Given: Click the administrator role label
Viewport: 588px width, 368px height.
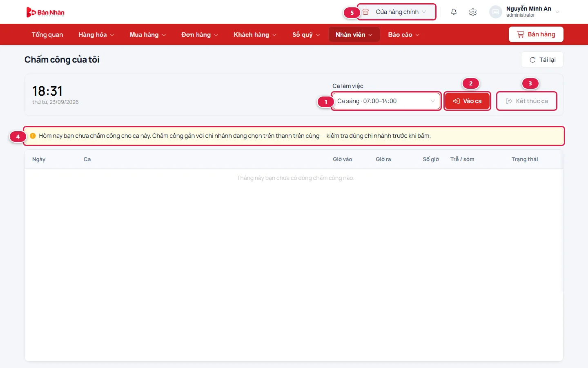Looking at the screenshot, I should (520, 15).
